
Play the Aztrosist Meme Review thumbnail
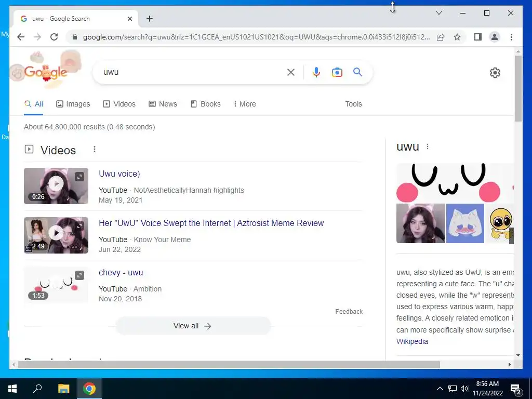click(56, 233)
